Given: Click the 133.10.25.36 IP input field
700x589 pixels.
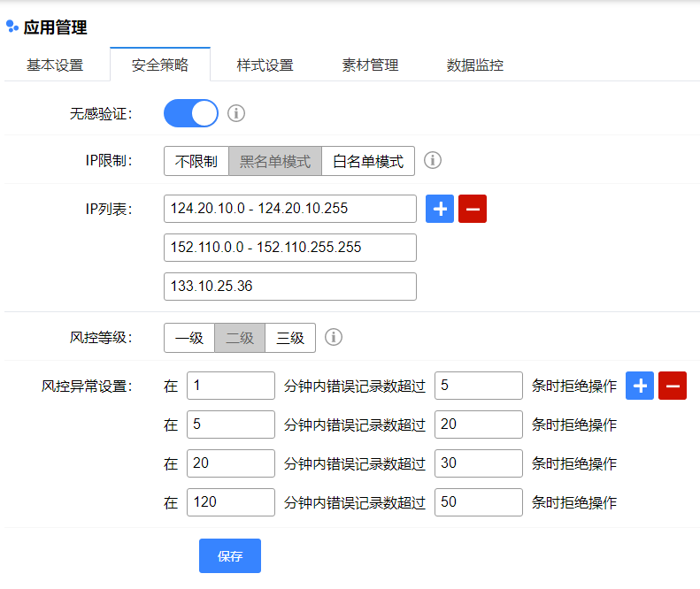Looking at the screenshot, I should (x=289, y=287).
